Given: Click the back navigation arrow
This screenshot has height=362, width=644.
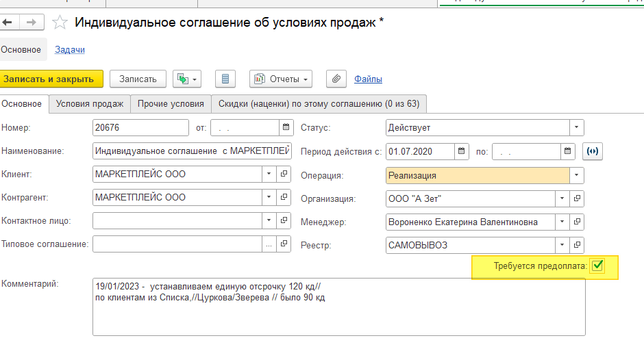Looking at the screenshot, I should 8,23.
